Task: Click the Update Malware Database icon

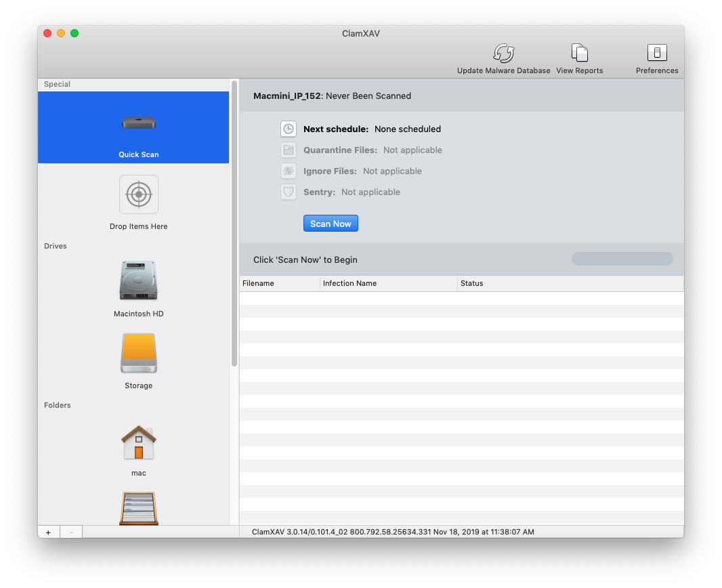Action: click(x=503, y=54)
